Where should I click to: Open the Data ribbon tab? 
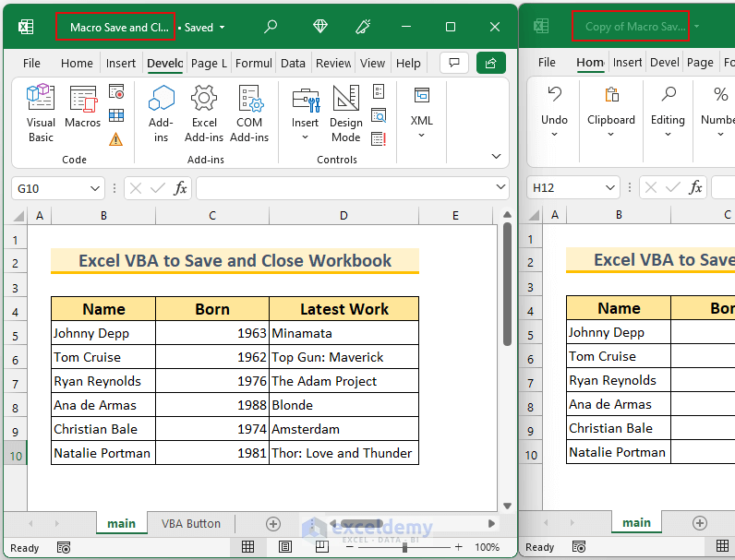click(293, 64)
